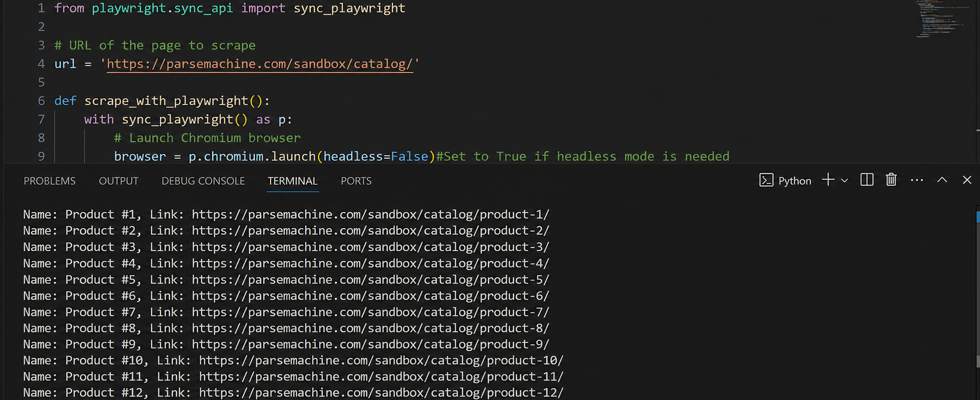
Task: Click the 'chromium' attribute in line 9
Action: tap(233, 156)
